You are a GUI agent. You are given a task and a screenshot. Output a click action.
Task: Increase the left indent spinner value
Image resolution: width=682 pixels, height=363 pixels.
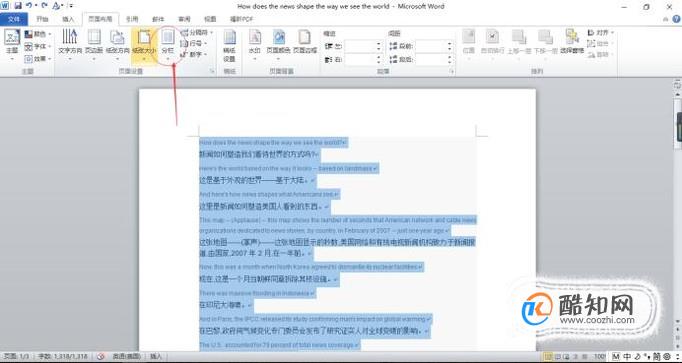[378, 43]
